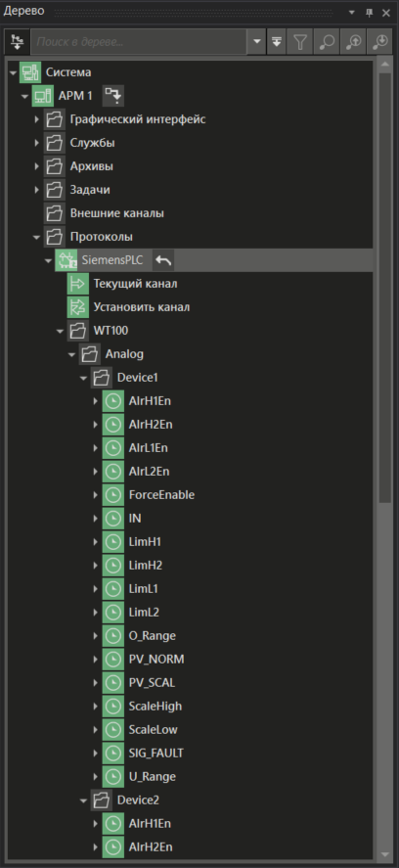Select the LimL1 tag
The image size is (399, 868).
[x=144, y=588]
